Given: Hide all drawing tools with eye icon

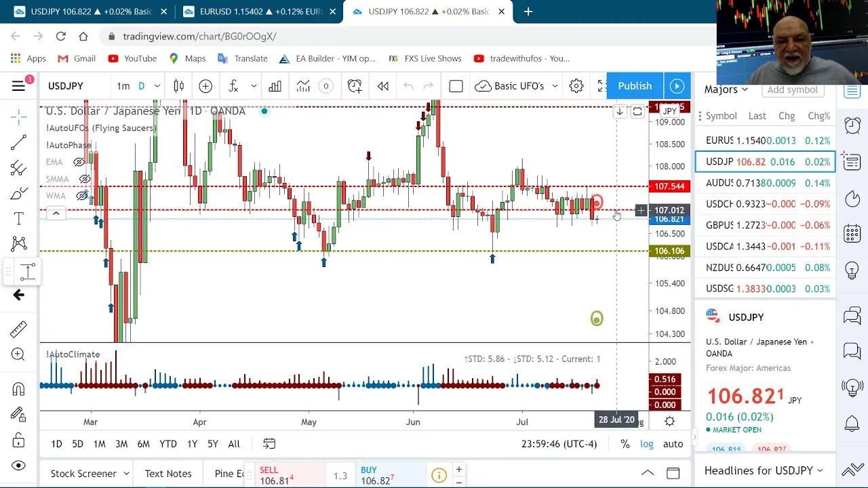Looking at the screenshot, I should [x=18, y=465].
